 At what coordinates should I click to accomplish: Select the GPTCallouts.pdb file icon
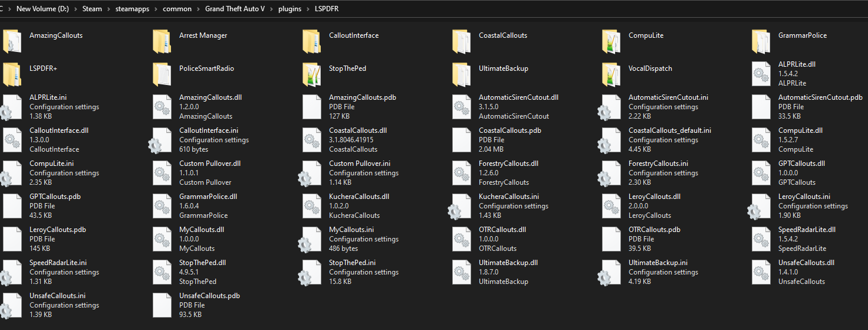[x=12, y=206]
